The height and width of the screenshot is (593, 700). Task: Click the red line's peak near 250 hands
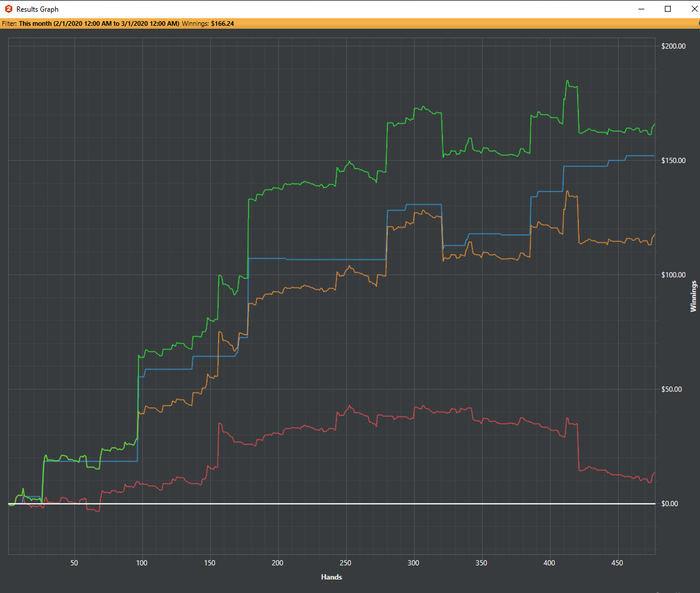tap(350, 406)
